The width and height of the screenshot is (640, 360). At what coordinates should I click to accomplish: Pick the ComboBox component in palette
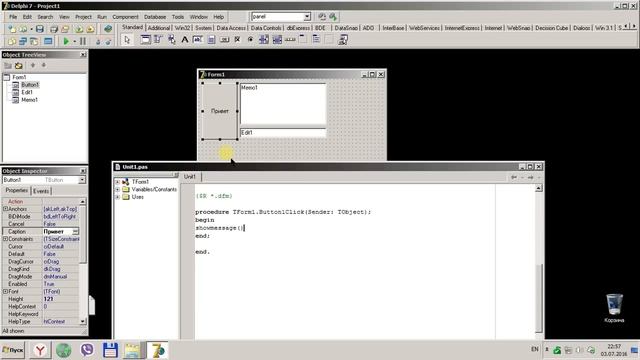click(x=277, y=40)
